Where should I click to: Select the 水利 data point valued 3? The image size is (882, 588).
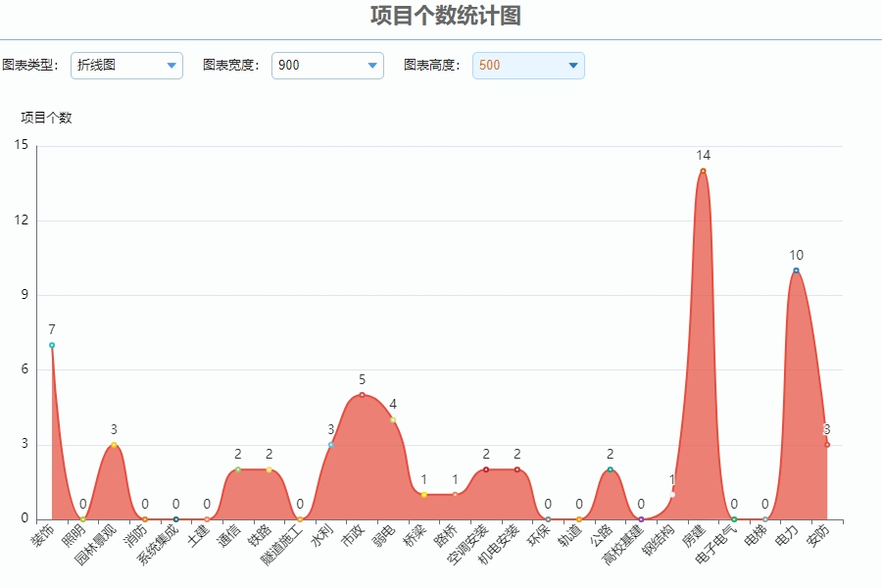pyautogui.click(x=328, y=444)
